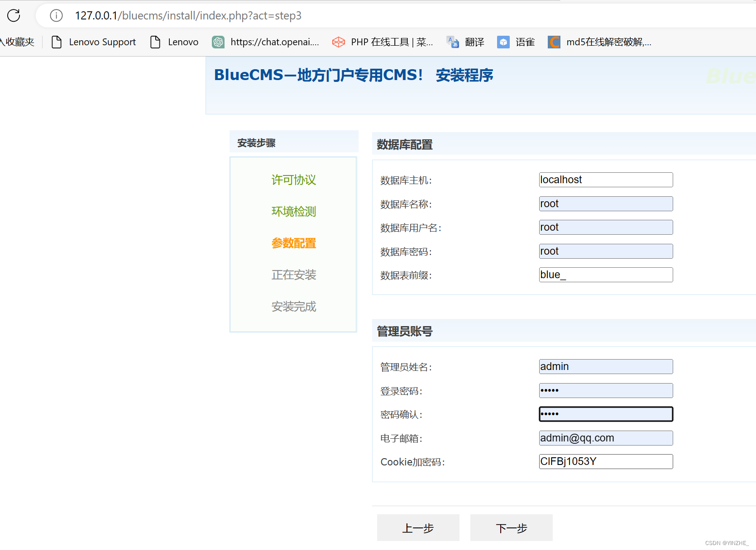
Task: Click the 数据库名称 input field
Action: tap(606, 204)
